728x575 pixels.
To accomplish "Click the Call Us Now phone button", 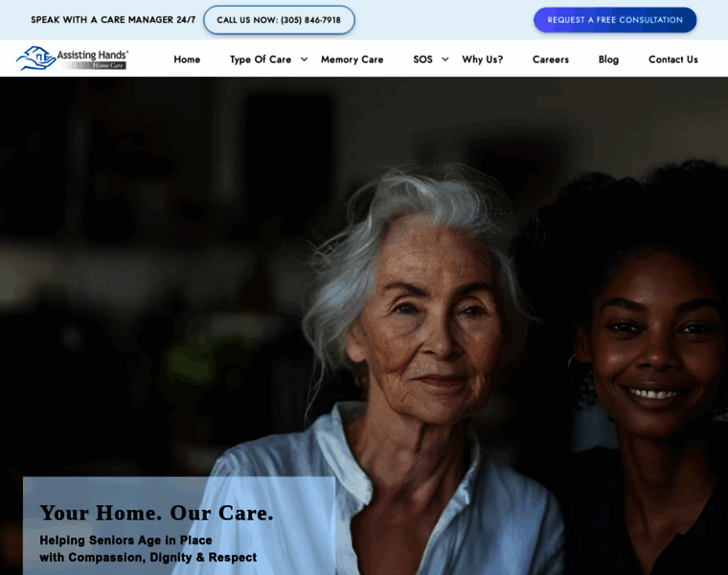I will (279, 20).
